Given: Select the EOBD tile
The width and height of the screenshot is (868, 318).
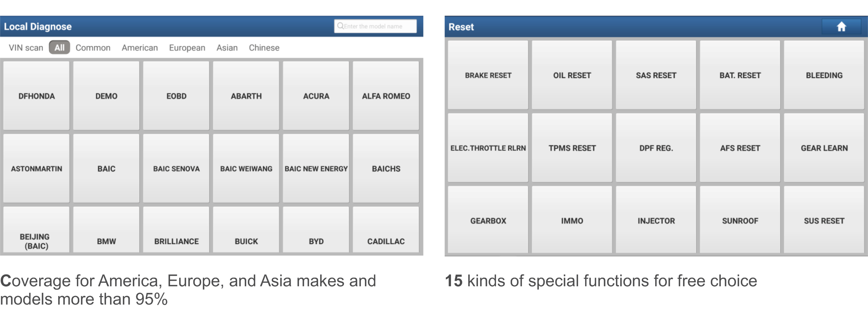Looking at the screenshot, I should [x=176, y=95].
